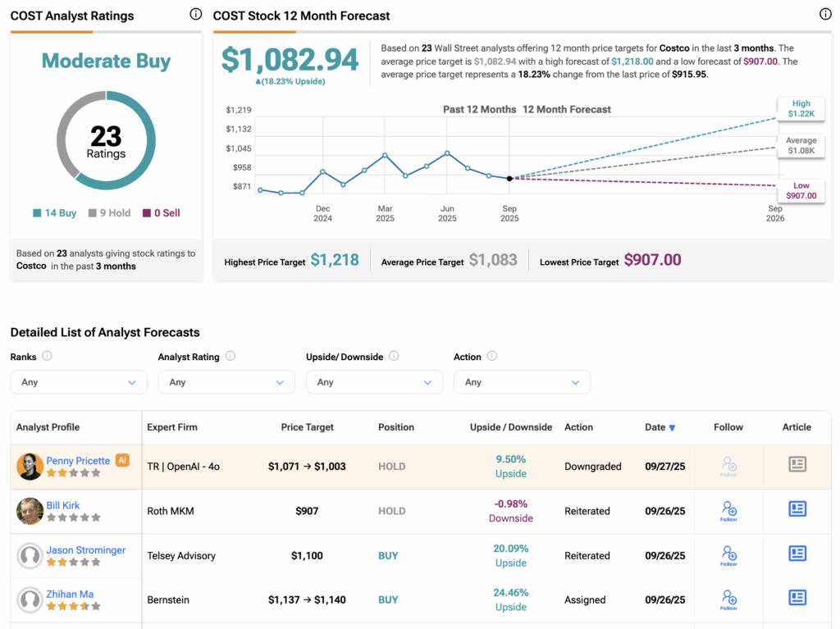840x629 pixels.
Task: Sort table by Date column arrow
Action: click(673, 427)
